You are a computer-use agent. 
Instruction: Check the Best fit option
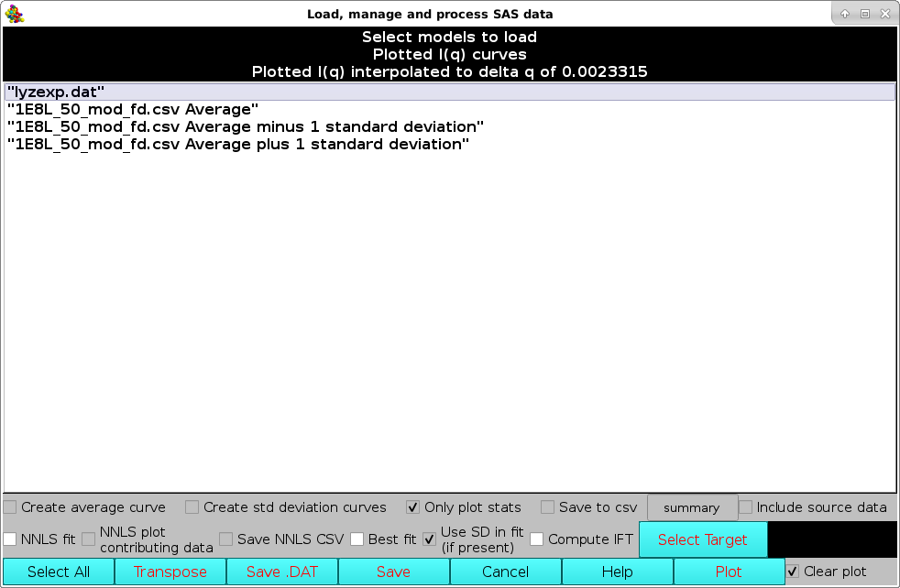(357, 539)
